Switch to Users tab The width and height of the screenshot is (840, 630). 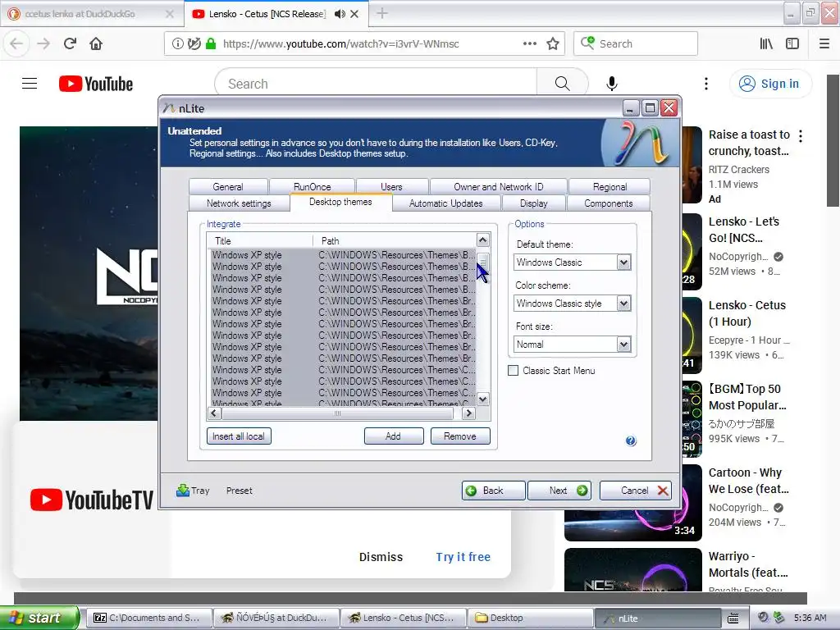(x=391, y=186)
